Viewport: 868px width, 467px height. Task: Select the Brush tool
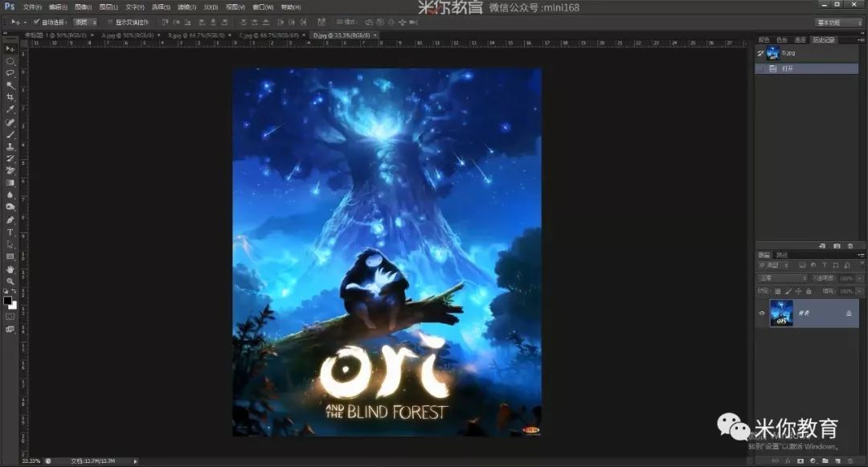point(10,134)
